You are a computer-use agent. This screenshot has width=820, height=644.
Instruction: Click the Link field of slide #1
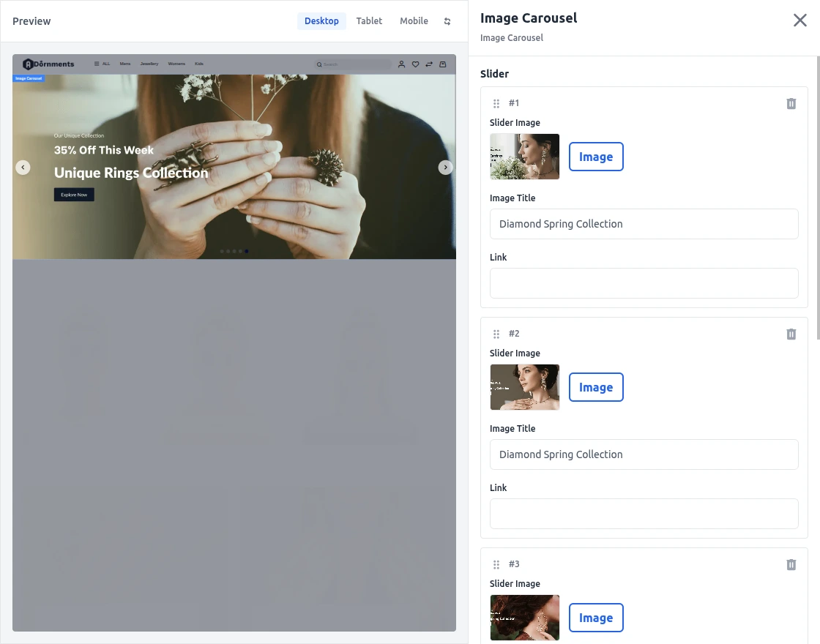click(x=644, y=283)
